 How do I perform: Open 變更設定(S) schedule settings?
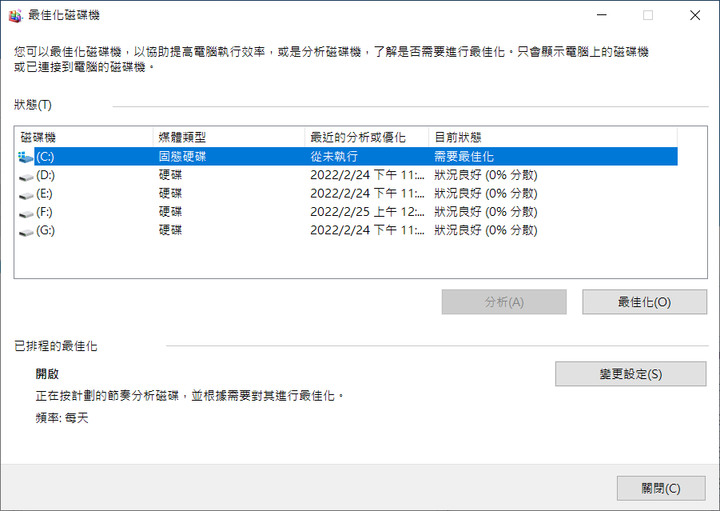[x=630, y=374]
